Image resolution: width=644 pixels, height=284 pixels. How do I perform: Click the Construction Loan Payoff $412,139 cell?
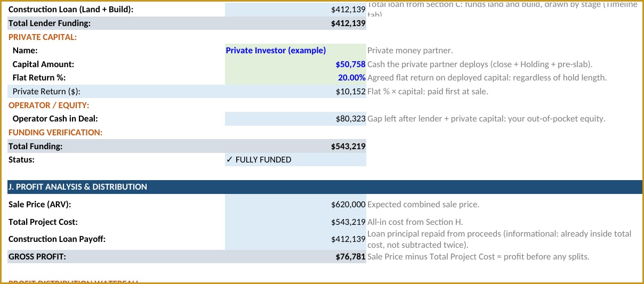point(295,239)
